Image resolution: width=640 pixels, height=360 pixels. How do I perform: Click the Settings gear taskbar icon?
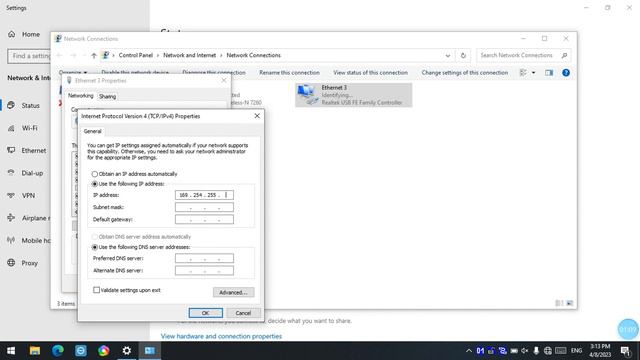(x=127, y=351)
